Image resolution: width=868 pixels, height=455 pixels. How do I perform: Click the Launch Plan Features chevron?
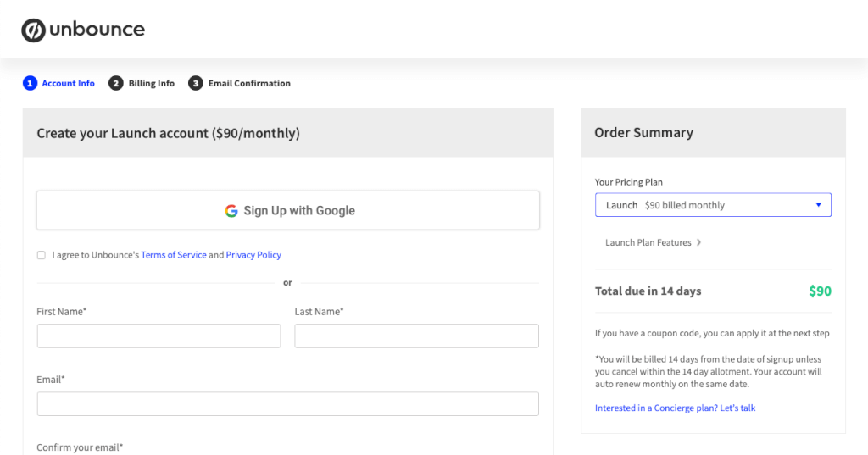[x=698, y=242]
